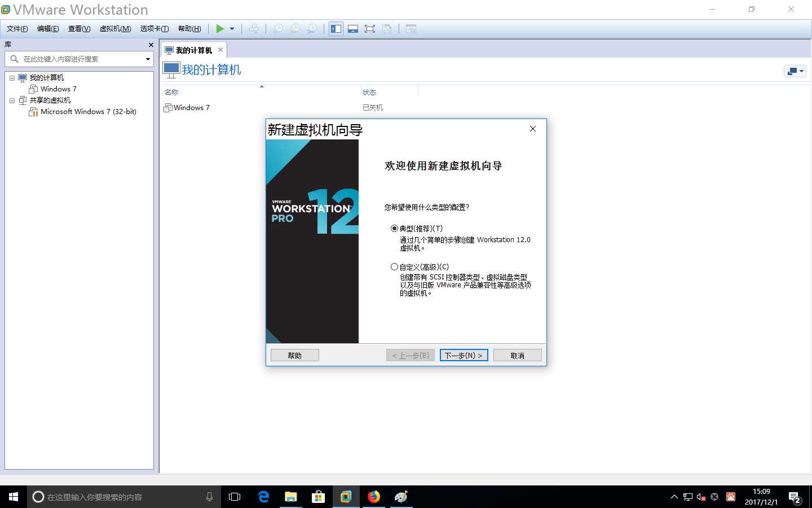
Task: Open File Explorer from taskbar
Action: 290,497
